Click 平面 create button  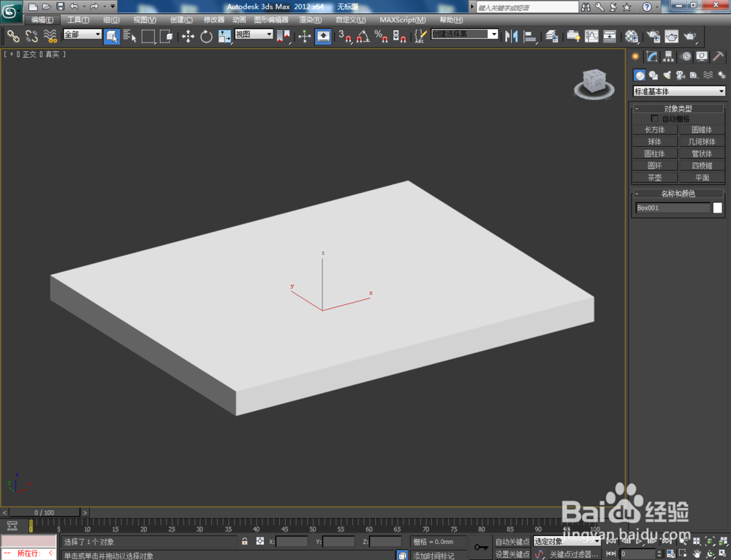tap(702, 178)
